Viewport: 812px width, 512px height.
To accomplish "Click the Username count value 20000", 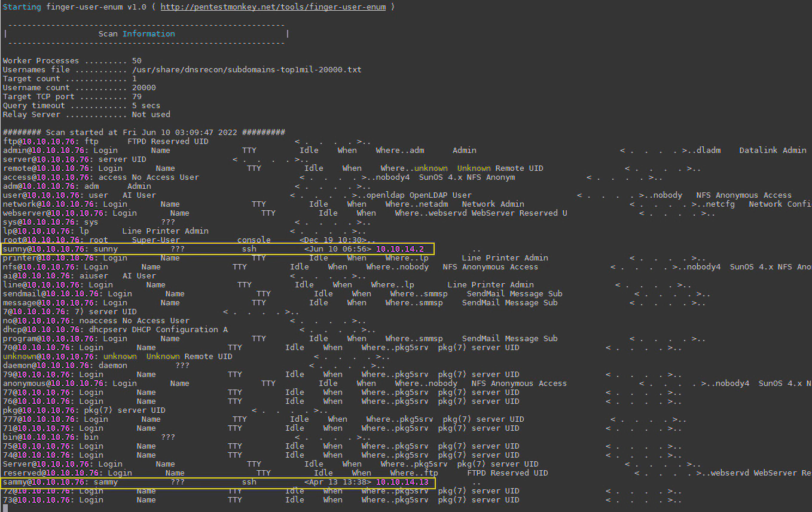I will [x=144, y=88].
